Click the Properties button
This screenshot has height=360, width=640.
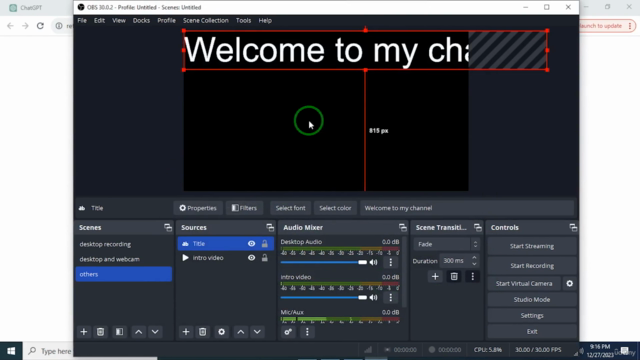pos(198,208)
